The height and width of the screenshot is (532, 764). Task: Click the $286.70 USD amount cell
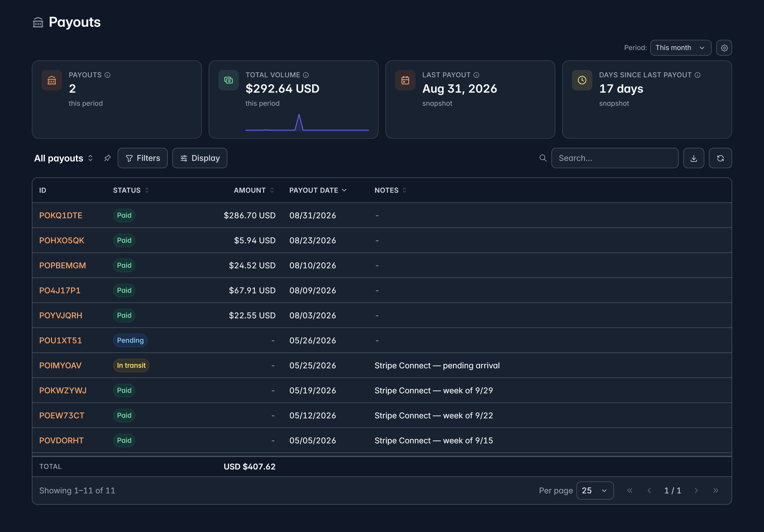pos(250,215)
